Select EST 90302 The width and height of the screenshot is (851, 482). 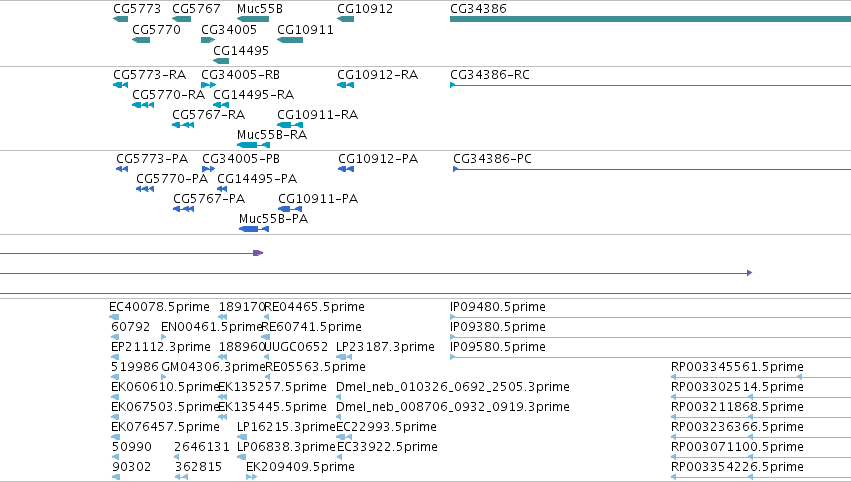pos(131,467)
